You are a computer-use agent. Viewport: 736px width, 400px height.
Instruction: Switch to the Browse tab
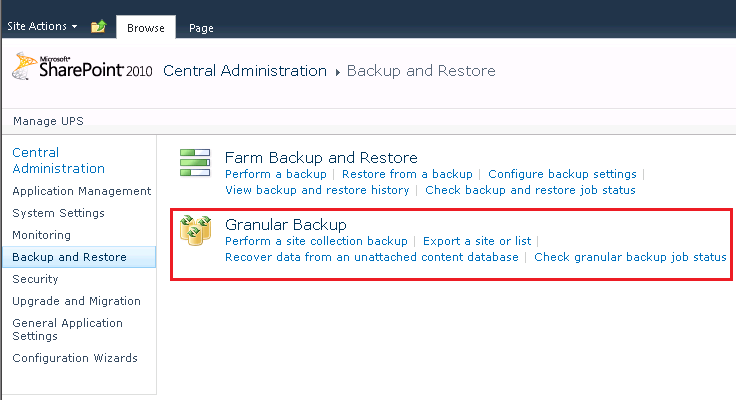146,28
